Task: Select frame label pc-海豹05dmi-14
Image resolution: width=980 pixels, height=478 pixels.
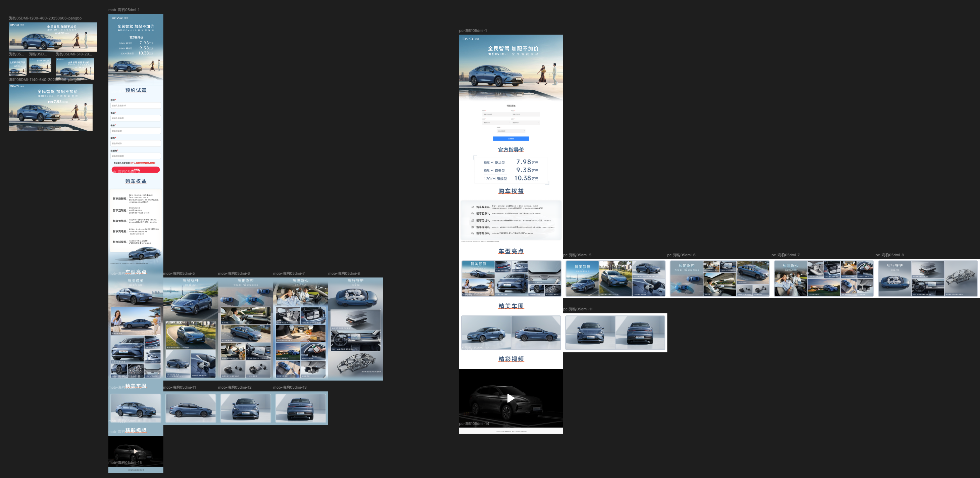Action: click(474, 424)
